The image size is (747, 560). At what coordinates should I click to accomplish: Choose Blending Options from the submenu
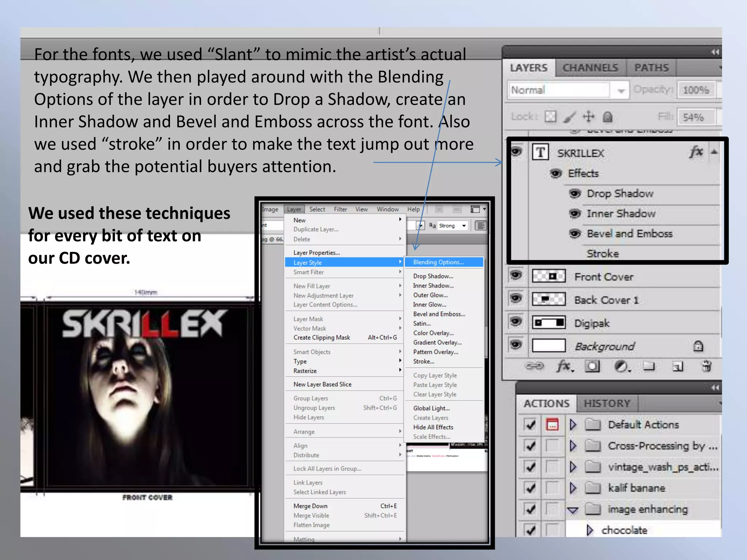pos(438,262)
